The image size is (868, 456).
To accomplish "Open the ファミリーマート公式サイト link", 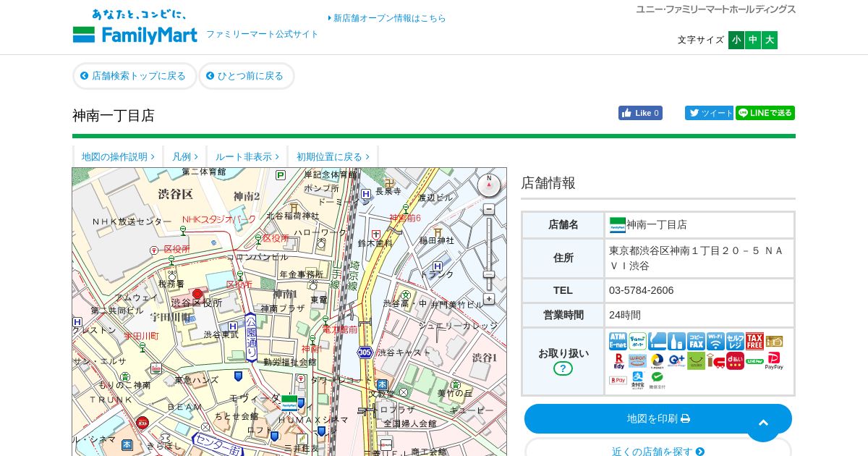I will [263, 34].
